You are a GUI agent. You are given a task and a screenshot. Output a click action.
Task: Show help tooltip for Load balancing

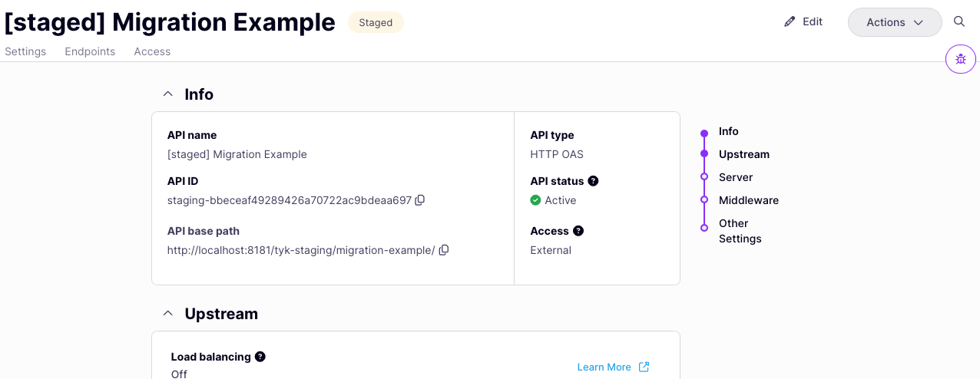click(260, 357)
